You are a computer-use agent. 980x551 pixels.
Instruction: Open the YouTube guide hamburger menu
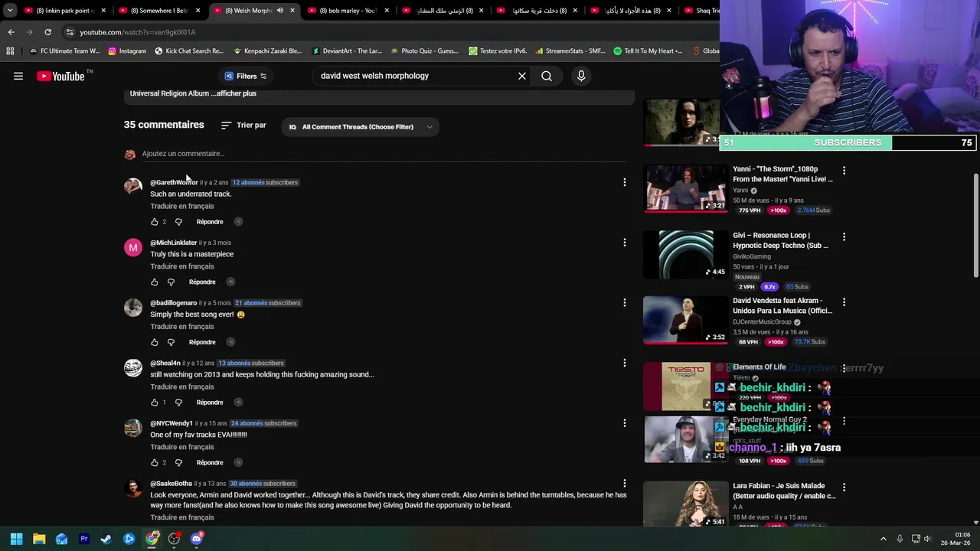pos(18,76)
